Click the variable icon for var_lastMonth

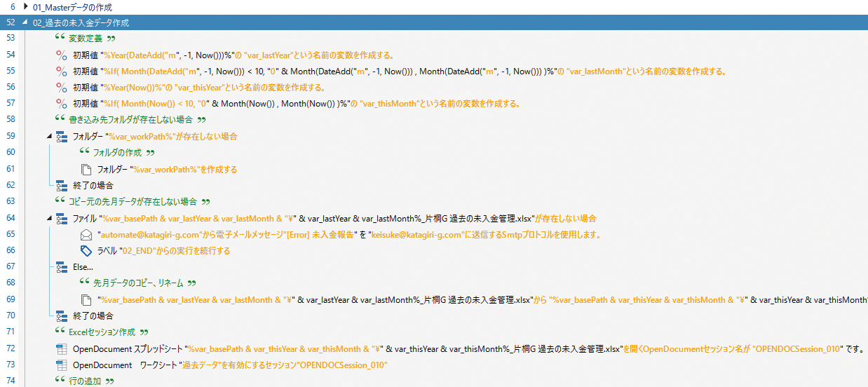tap(62, 72)
